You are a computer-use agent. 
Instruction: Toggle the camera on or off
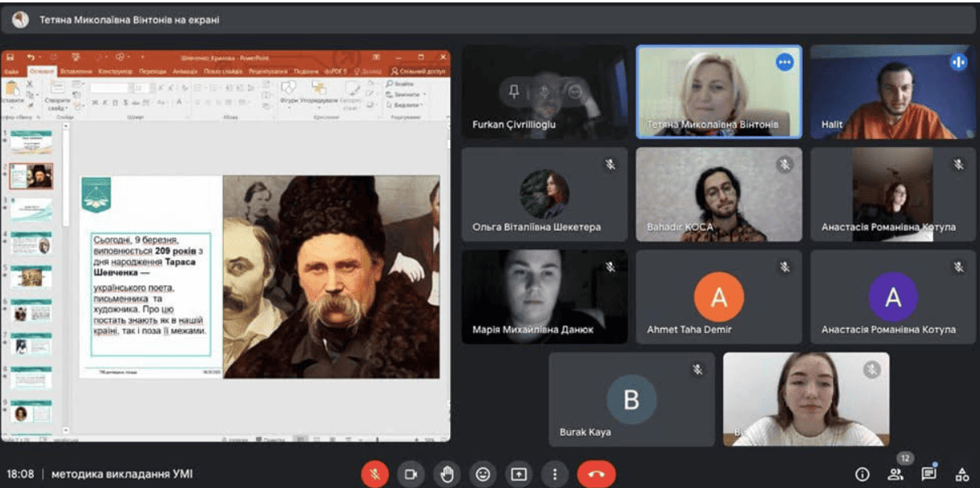pos(410,474)
